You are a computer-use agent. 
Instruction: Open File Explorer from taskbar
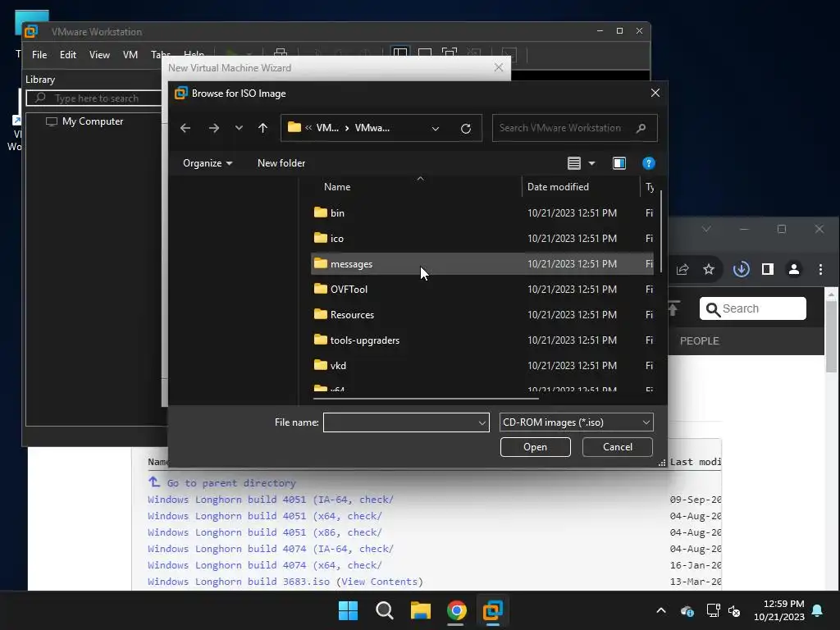pyautogui.click(x=421, y=610)
